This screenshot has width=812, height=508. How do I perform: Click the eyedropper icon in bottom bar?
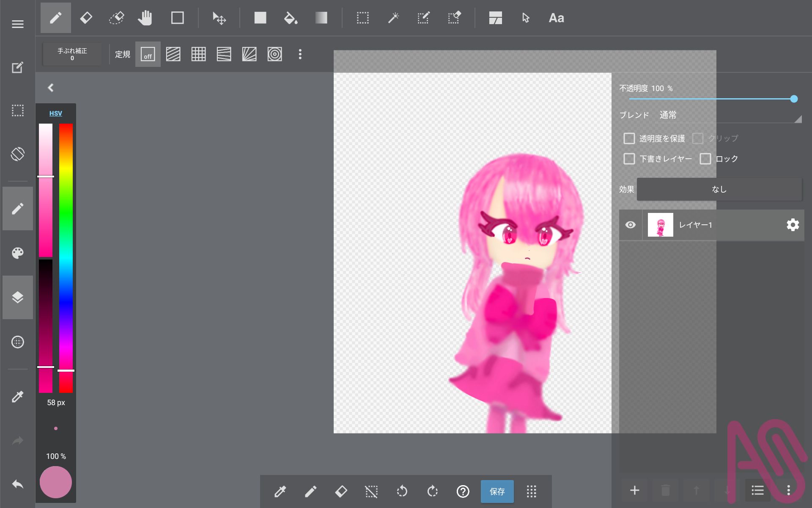pos(280,491)
